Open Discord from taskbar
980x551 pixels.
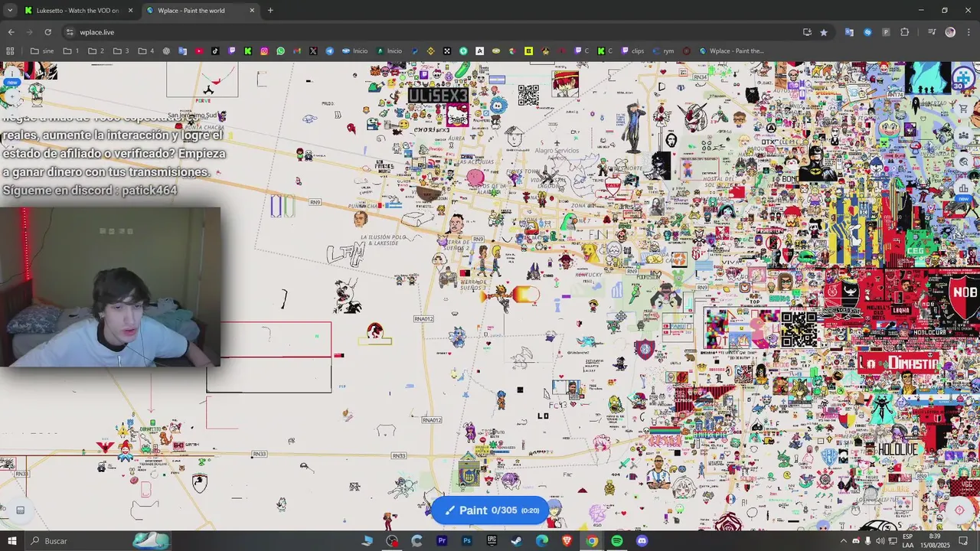[642, 541]
